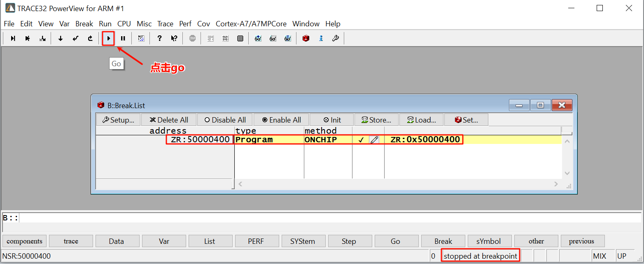Click the Diverge step toolbar icon
644x264 pixels.
(x=42, y=38)
